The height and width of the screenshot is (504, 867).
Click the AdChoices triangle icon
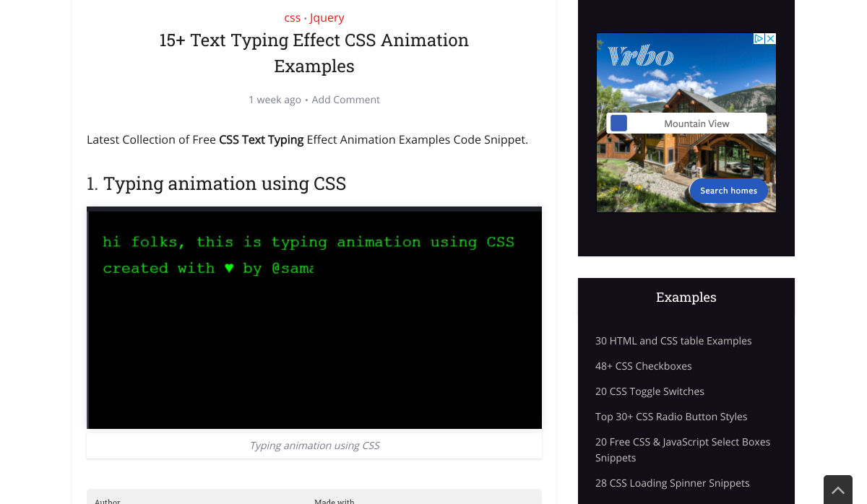pyautogui.click(x=759, y=39)
